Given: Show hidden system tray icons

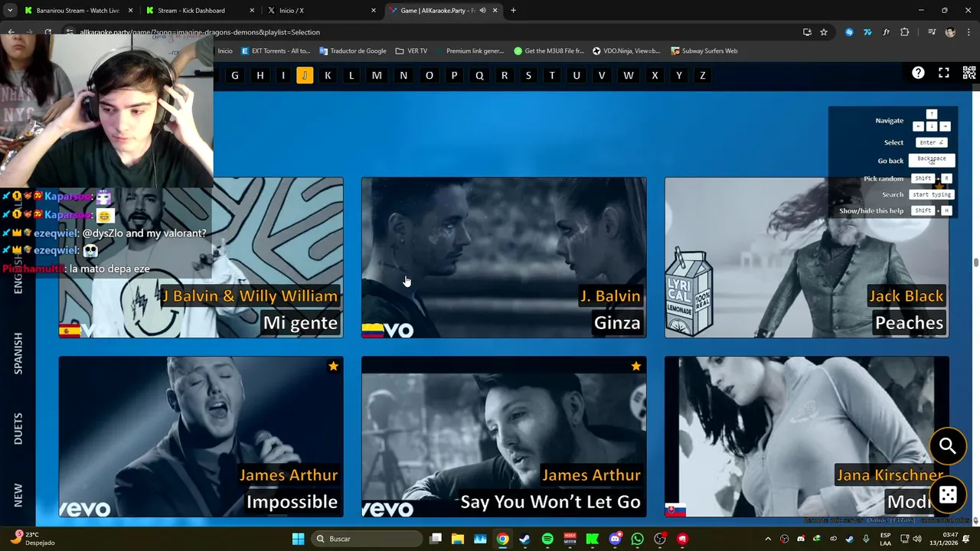Looking at the screenshot, I should tap(768, 539).
